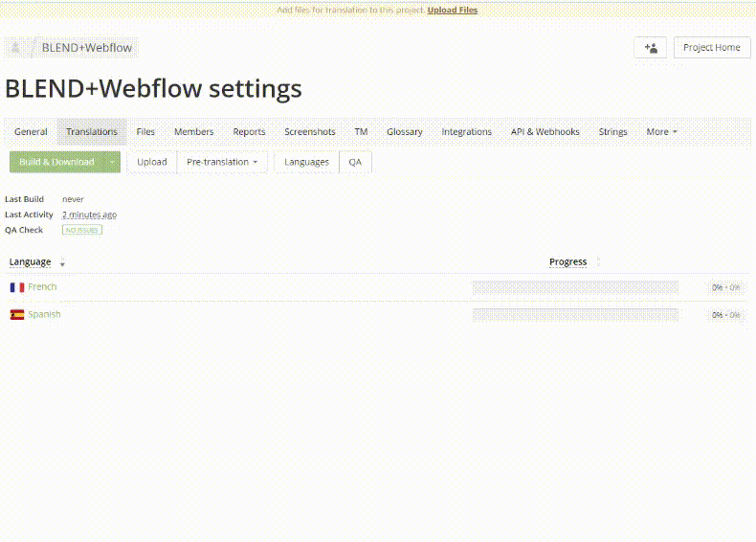This screenshot has width=756, height=542.
Task: Open the BLEND+Webflow breadcrumb link
Action: click(x=87, y=48)
